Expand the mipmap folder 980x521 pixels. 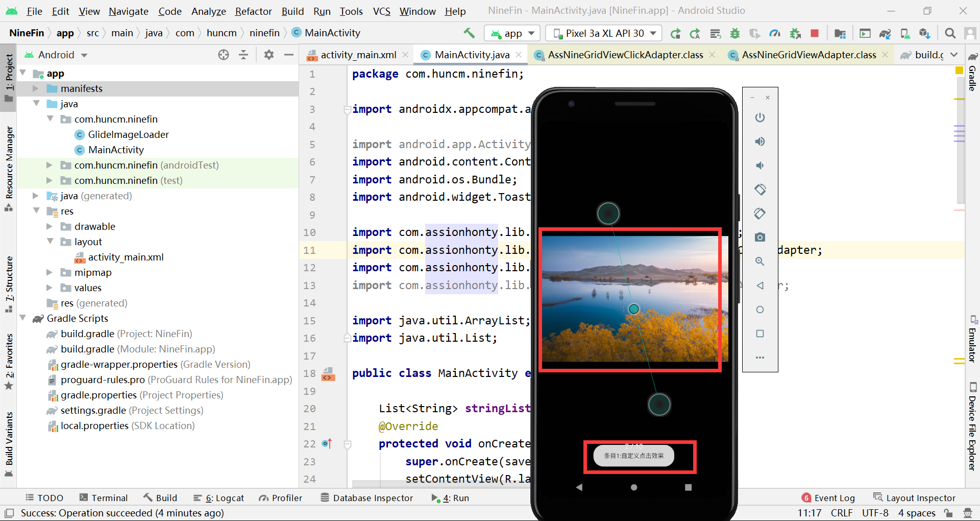pyautogui.click(x=50, y=272)
